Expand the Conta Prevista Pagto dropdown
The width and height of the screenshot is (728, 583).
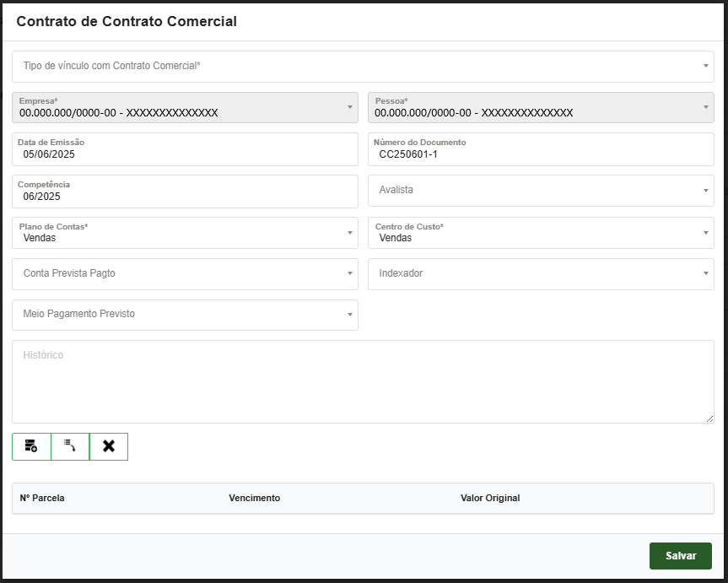point(185,273)
